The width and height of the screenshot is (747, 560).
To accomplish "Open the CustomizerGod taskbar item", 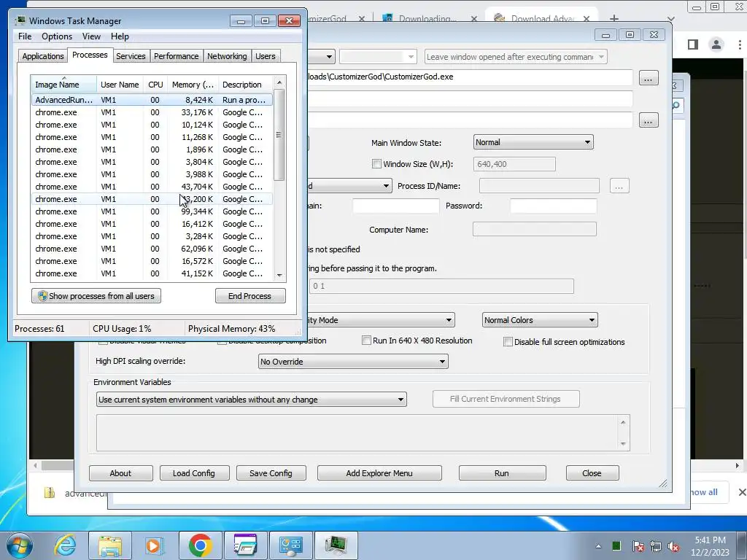I will [x=291, y=545].
